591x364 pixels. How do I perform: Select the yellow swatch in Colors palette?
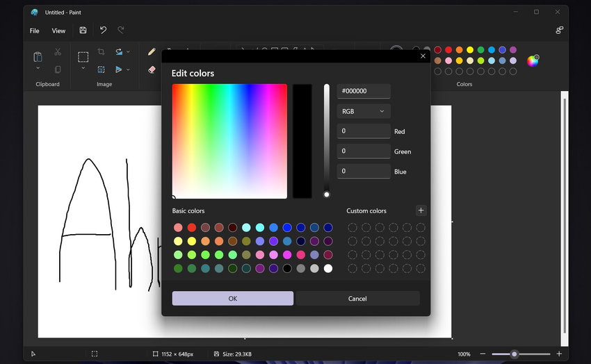point(470,50)
